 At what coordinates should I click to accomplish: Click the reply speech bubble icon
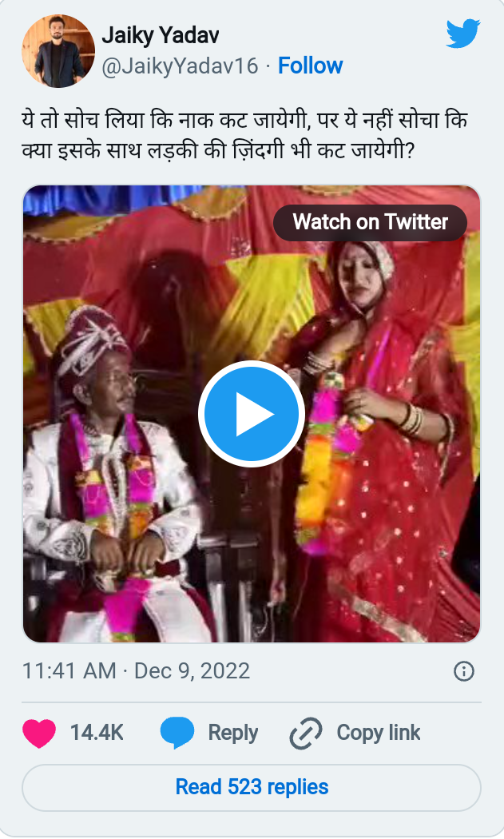pos(177,733)
